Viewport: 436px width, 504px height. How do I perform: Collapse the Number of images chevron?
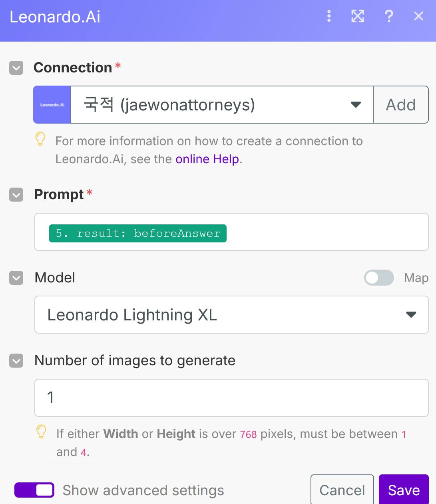tap(16, 361)
